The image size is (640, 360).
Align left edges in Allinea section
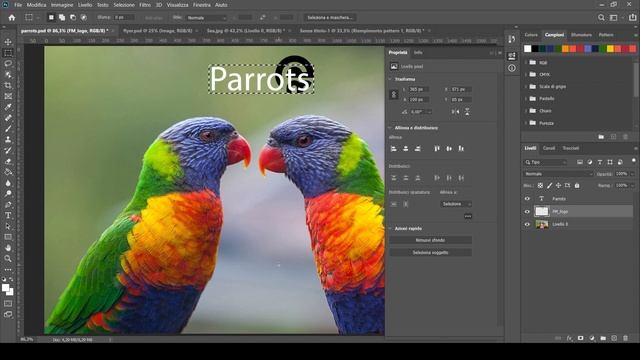(x=393, y=149)
